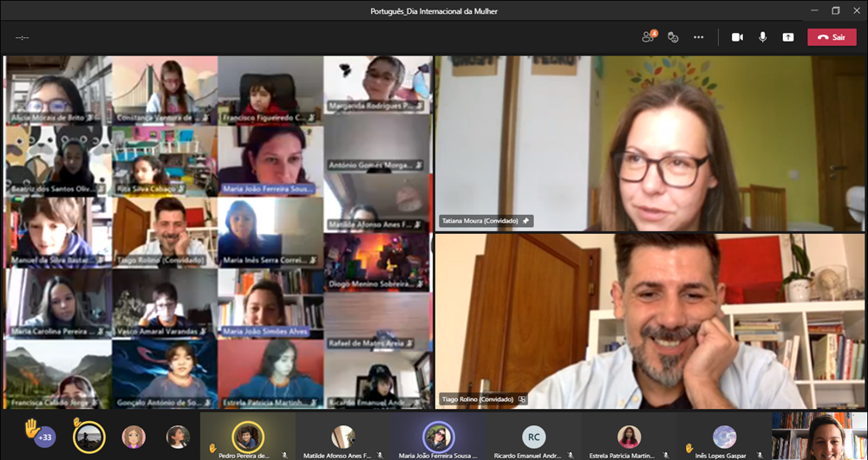Maximize the Teams meeting window
868x460 pixels.
coord(836,10)
